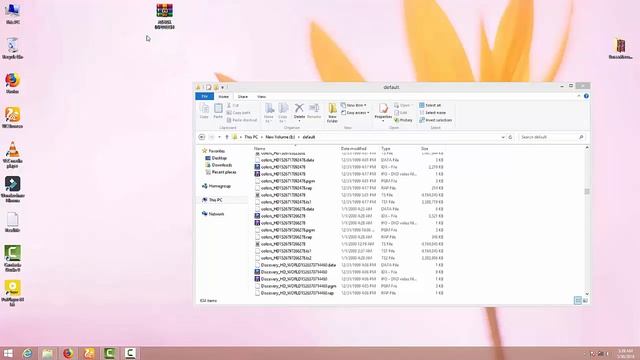This screenshot has width=640, height=360.
Task: Switch to large icons view in status bar
Action: click(x=585, y=301)
